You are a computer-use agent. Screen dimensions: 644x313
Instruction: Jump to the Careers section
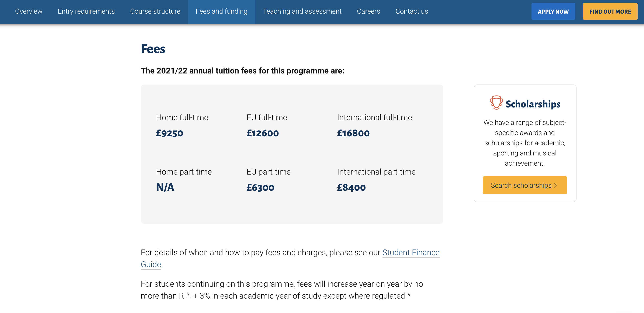(368, 11)
